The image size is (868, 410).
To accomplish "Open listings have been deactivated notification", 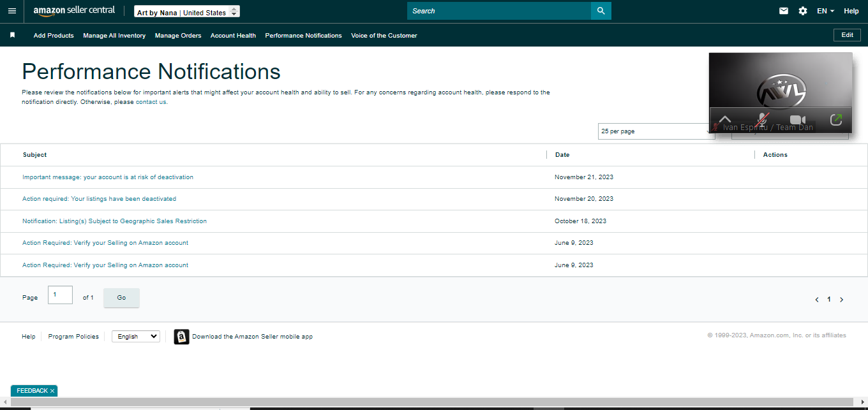I will coord(99,199).
